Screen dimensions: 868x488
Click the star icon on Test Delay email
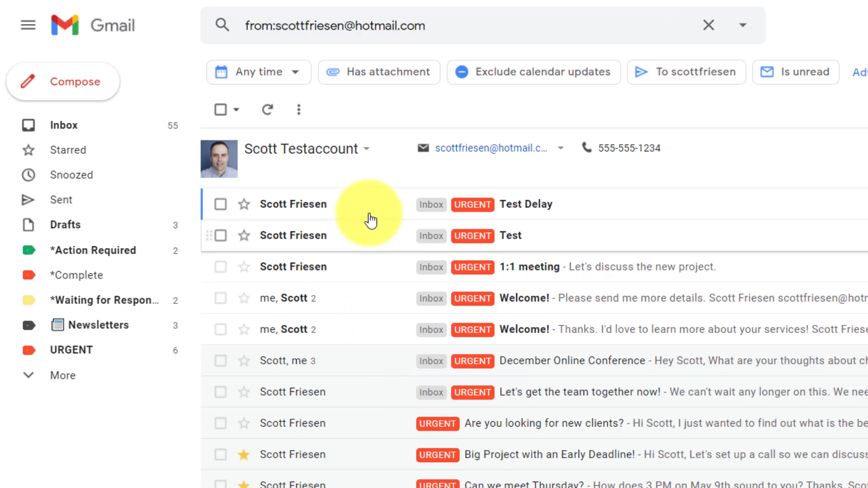tap(243, 204)
